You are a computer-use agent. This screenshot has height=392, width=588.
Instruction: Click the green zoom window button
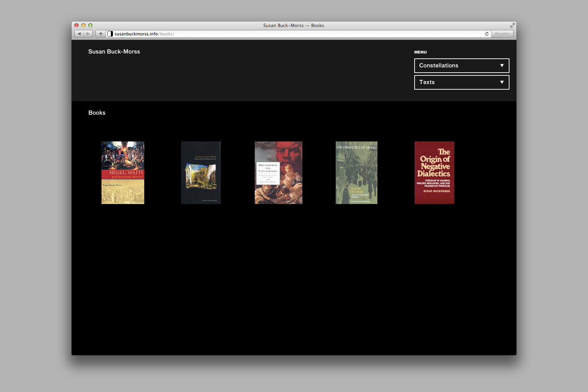pos(90,25)
